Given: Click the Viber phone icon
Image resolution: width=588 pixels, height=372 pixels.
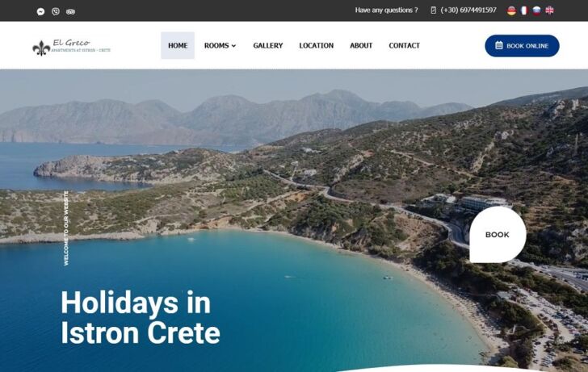Looking at the screenshot, I should coord(56,11).
